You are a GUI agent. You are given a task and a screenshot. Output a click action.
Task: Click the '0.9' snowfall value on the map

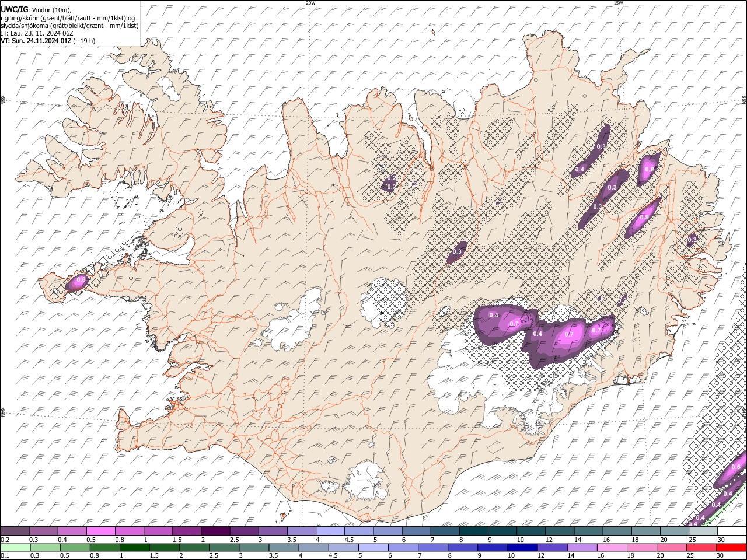(x=644, y=218)
